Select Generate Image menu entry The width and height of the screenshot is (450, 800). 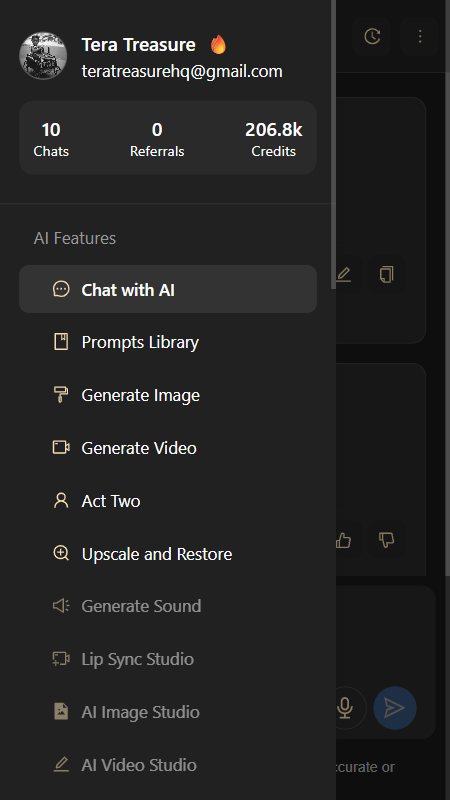click(x=168, y=395)
